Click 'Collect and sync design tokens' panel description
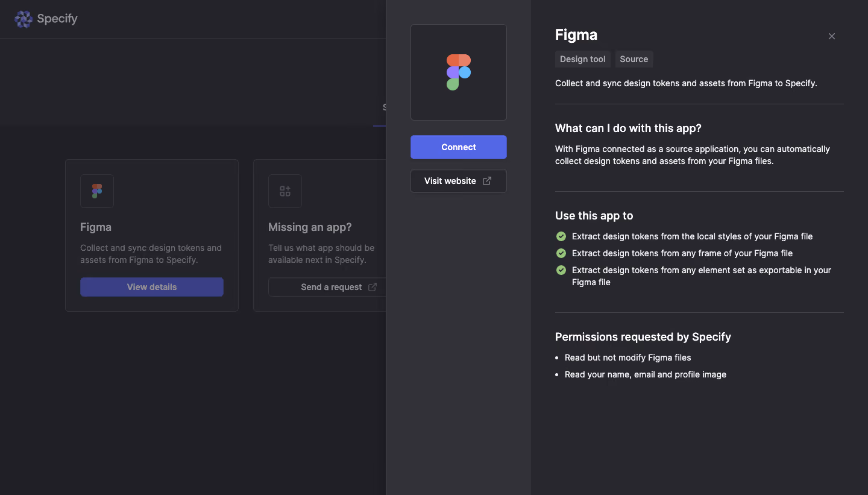The width and height of the screenshot is (868, 495). tap(686, 83)
